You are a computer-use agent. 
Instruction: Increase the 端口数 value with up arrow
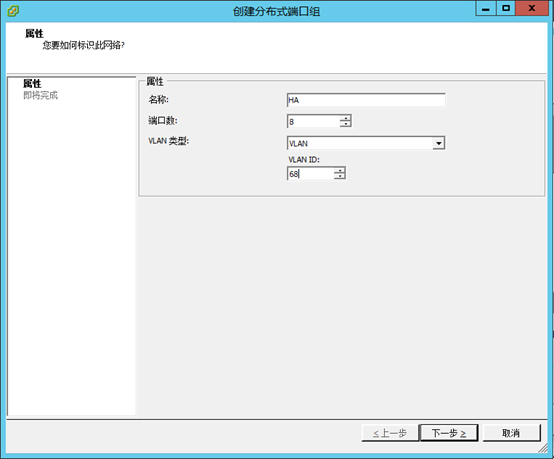point(346,118)
